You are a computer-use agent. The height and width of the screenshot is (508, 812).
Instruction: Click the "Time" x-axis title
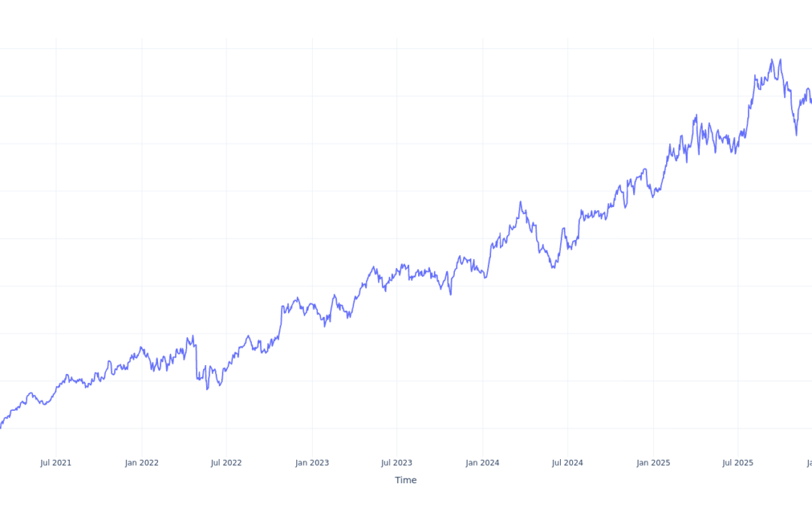pos(405,480)
